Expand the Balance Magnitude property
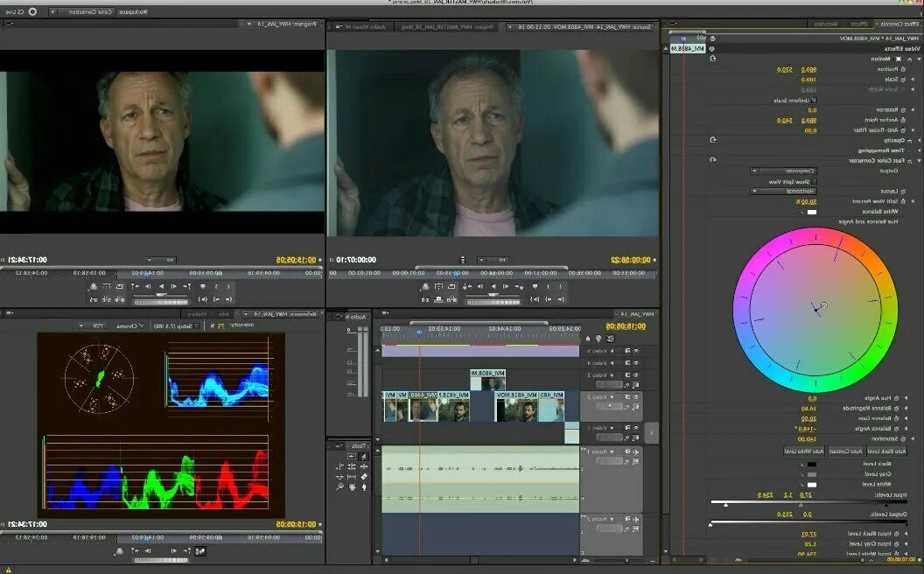 (x=906, y=409)
